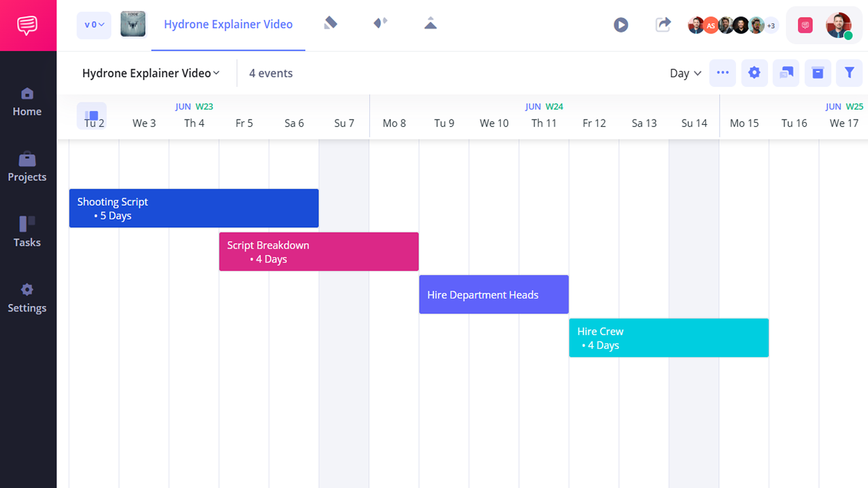The width and height of the screenshot is (868, 488).
Task: Open the Projects sidebar item
Action: 27,168
